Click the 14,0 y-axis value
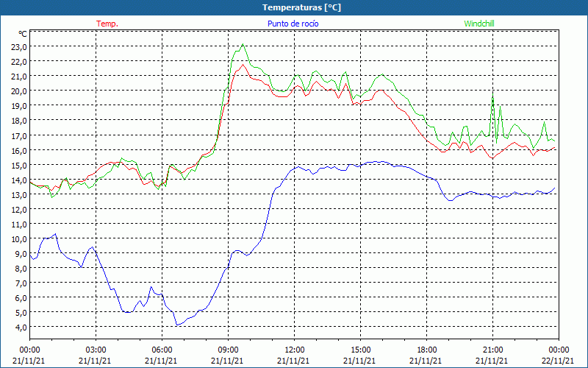 [x=20, y=180]
